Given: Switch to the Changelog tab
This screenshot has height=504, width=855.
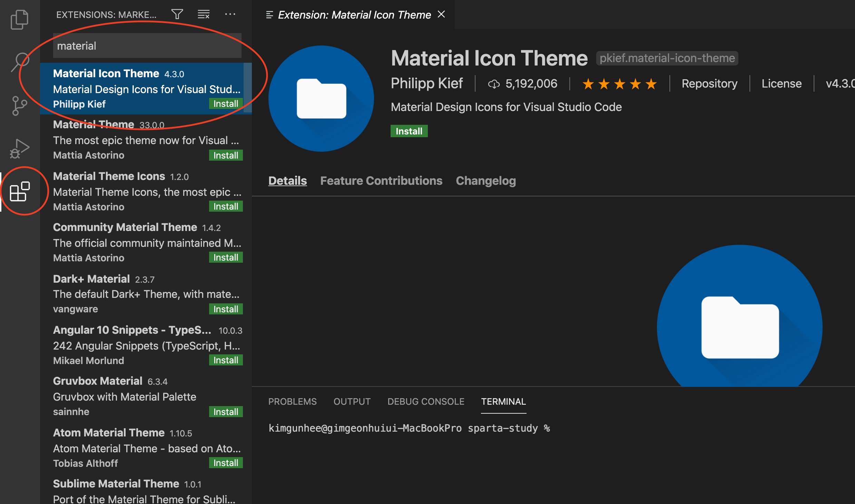Looking at the screenshot, I should click(x=486, y=181).
